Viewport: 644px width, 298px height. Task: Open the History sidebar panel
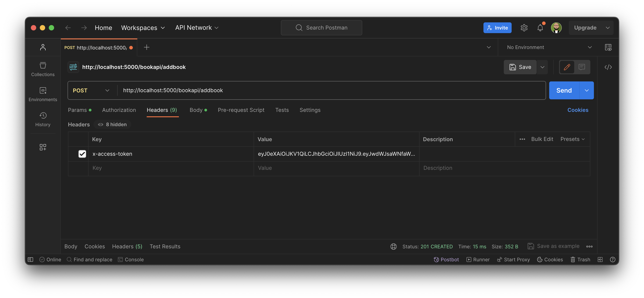43,119
